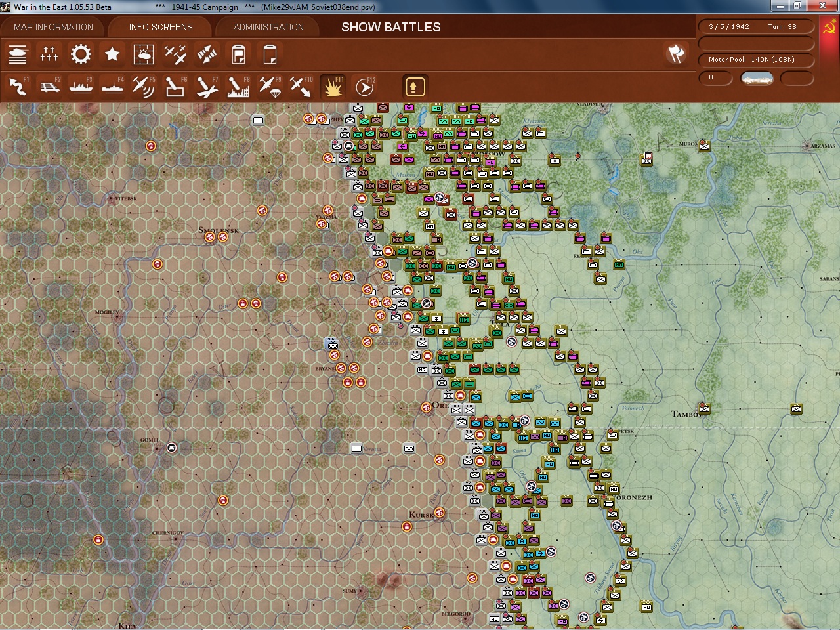Select the F1 move mode icon
Screen dimensions: 840x630
[x=18, y=87]
